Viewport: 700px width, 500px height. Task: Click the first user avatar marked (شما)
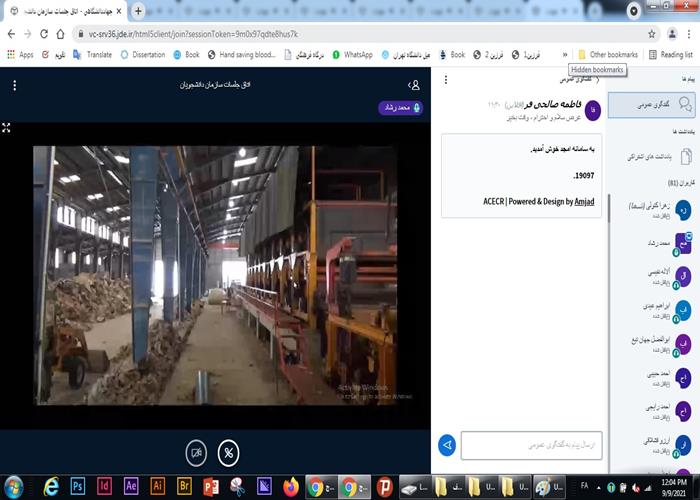click(683, 209)
